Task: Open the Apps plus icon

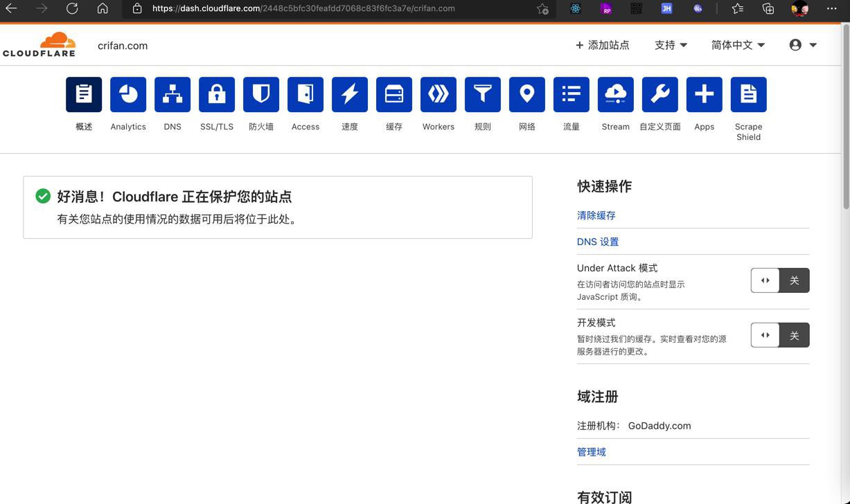Action: (x=705, y=94)
